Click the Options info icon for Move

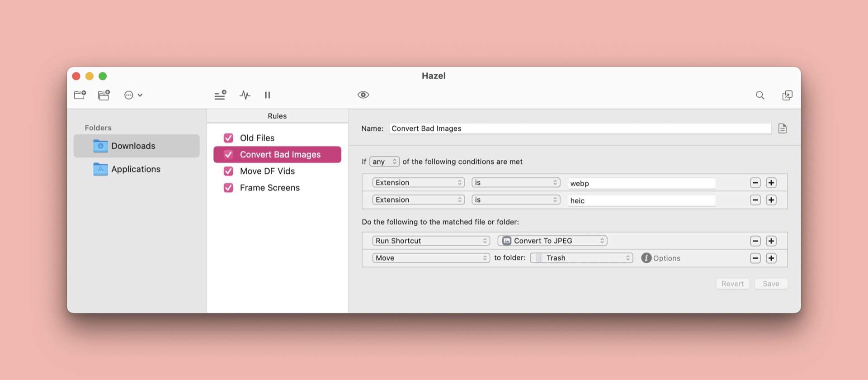pos(646,258)
